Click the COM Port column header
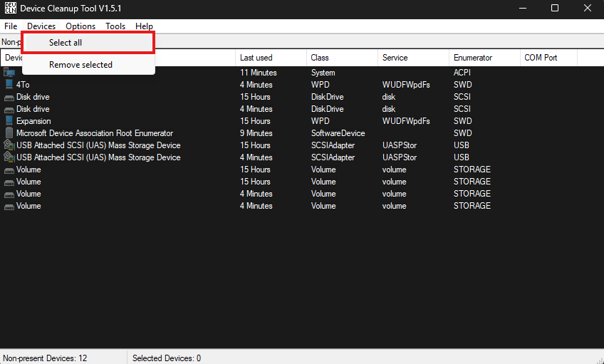This screenshot has height=364, width=604. 541,58
